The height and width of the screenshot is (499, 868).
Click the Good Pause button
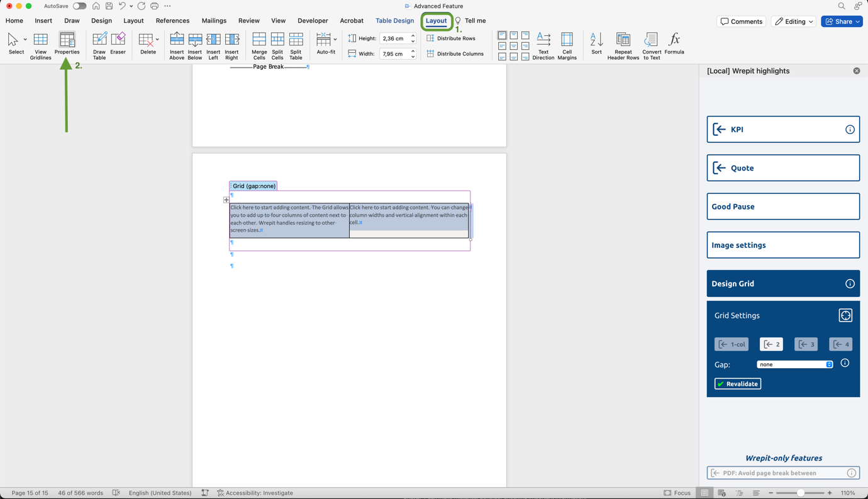783,206
